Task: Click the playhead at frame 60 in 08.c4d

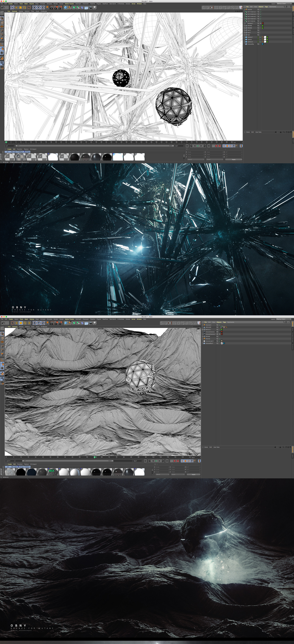Action: tap(95, 457)
